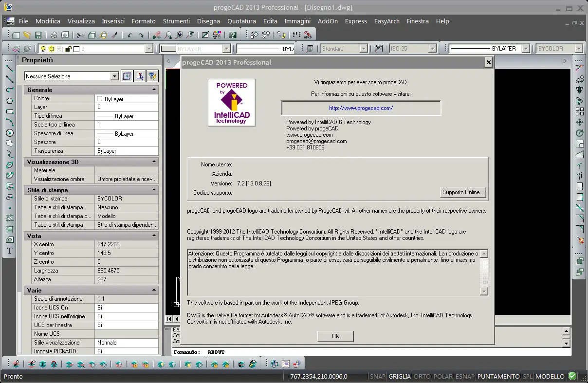This screenshot has width=588, height=383.
Task: Click the Zoom realtime magnifier icon
Action: (x=168, y=35)
